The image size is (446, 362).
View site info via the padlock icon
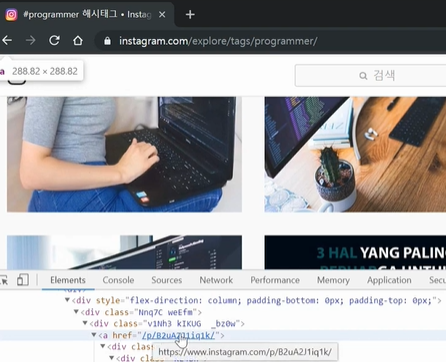tap(107, 41)
